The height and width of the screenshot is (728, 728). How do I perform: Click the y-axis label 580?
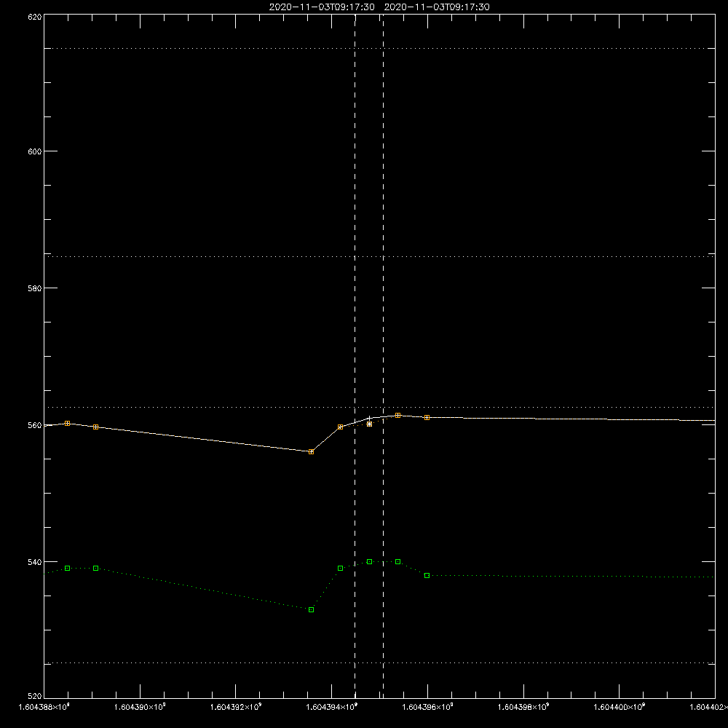35,288
